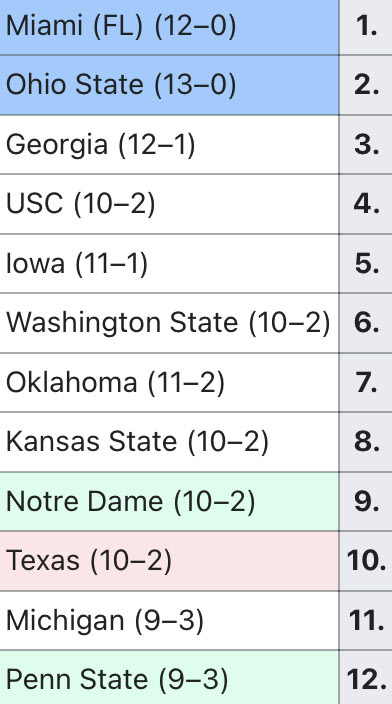Click the rank 4. cell

[366, 204]
